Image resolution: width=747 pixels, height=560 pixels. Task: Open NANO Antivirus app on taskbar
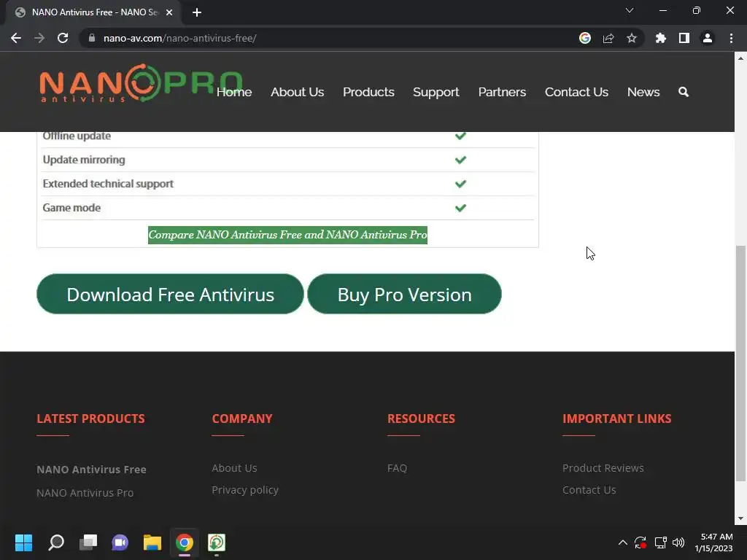pos(217,542)
